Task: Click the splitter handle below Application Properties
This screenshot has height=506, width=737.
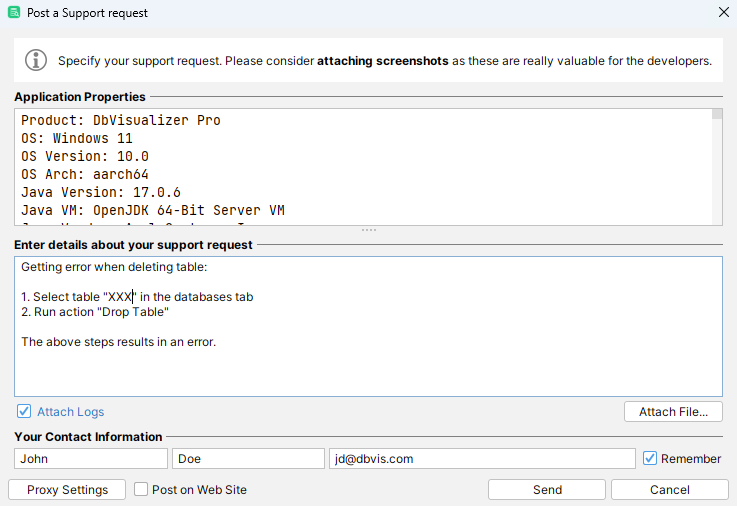Action: click(368, 231)
